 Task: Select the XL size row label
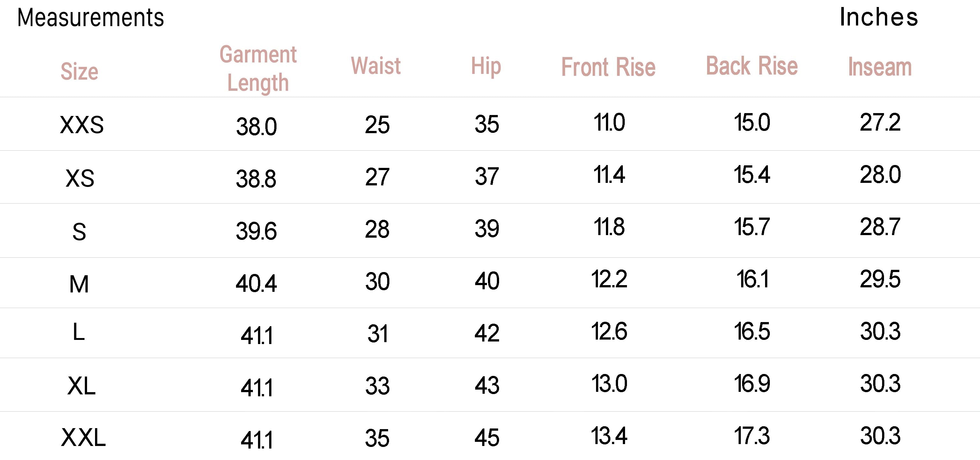81,386
